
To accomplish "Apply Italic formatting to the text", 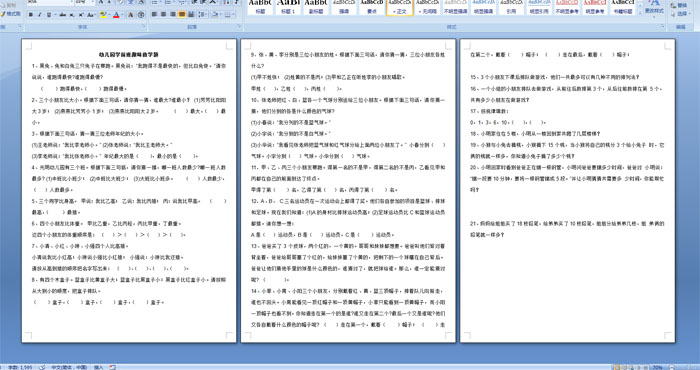I will [40, 15].
